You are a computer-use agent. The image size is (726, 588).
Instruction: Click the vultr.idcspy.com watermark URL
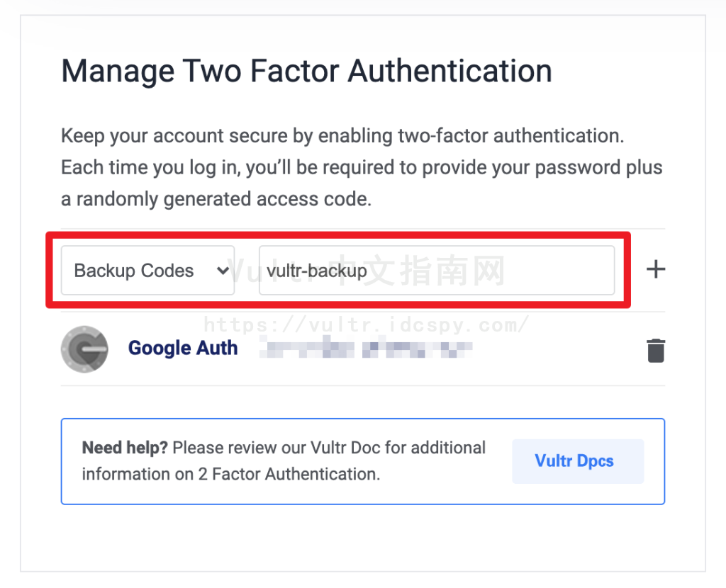tap(366, 324)
